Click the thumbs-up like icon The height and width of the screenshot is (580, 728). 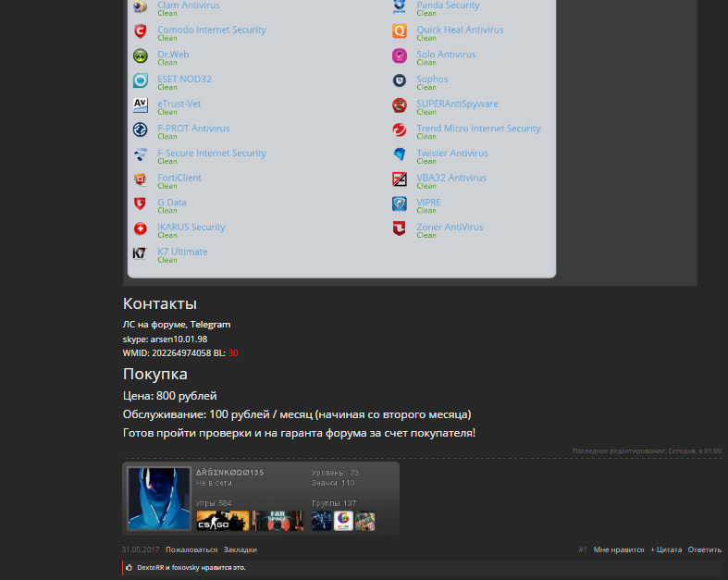[x=130, y=567]
